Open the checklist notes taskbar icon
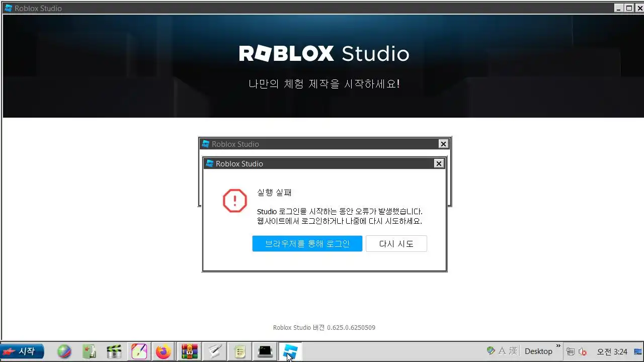The height and width of the screenshot is (362, 644). tap(240, 351)
